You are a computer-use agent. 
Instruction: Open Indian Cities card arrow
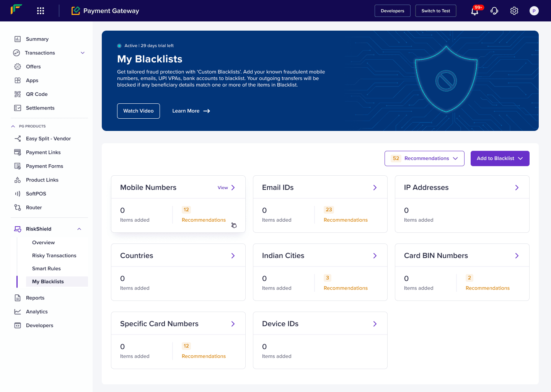pyautogui.click(x=375, y=256)
